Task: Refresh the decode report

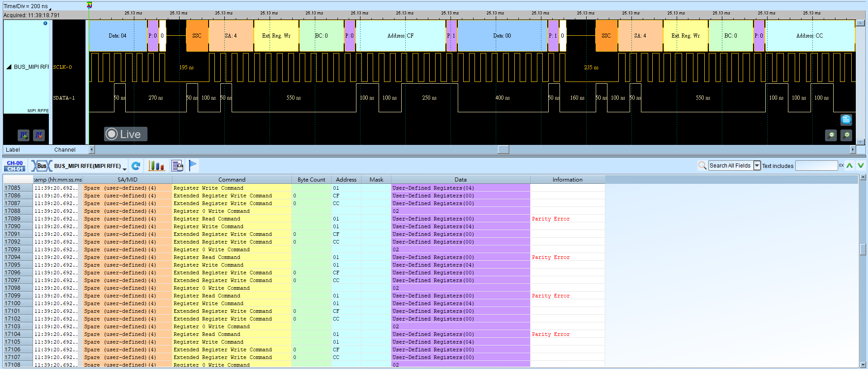Action: 136,166
